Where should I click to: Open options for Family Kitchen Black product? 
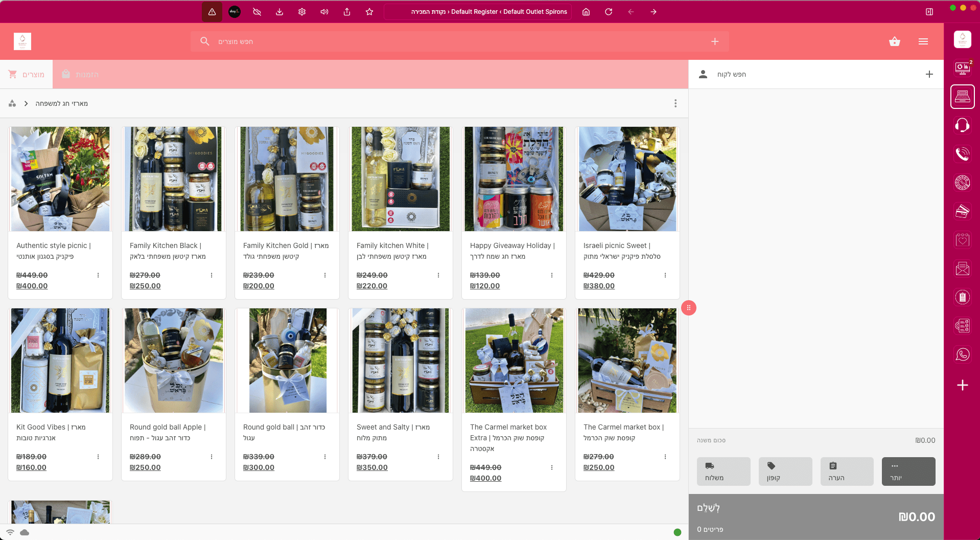point(212,275)
